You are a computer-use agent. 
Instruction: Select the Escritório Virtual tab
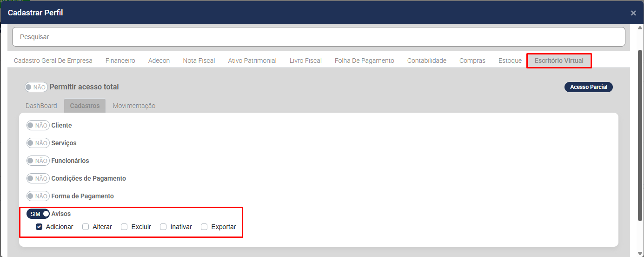(x=559, y=61)
